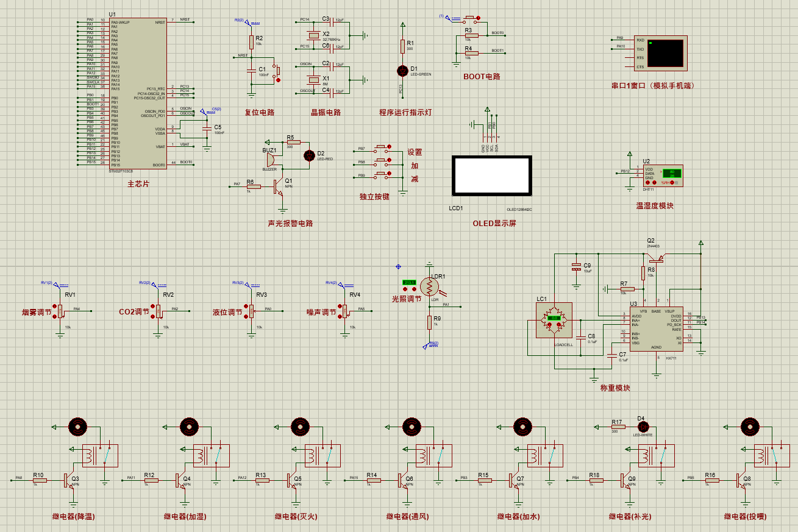The height and width of the screenshot is (532, 798).
Task: Click the 复位电路 label
Action: (x=260, y=112)
